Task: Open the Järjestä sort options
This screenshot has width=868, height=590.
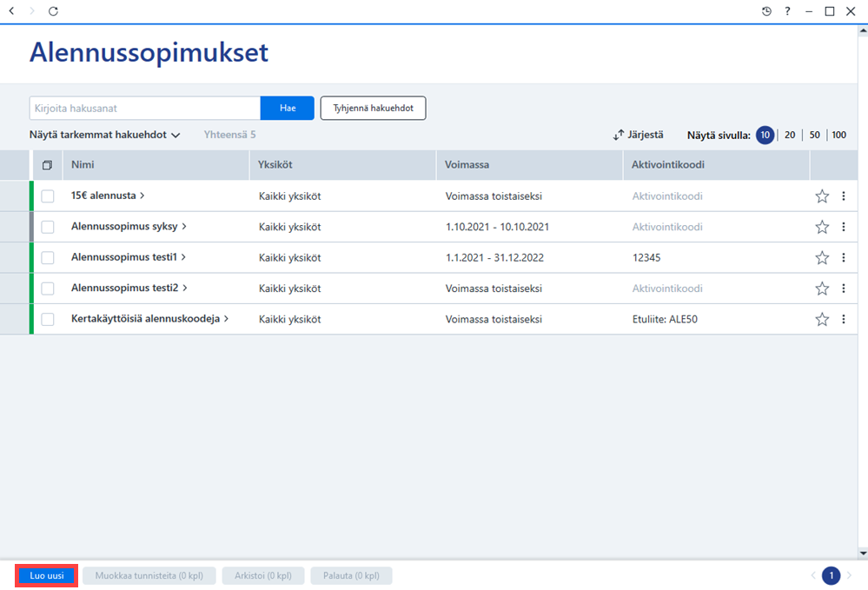Action: [639, 135]
